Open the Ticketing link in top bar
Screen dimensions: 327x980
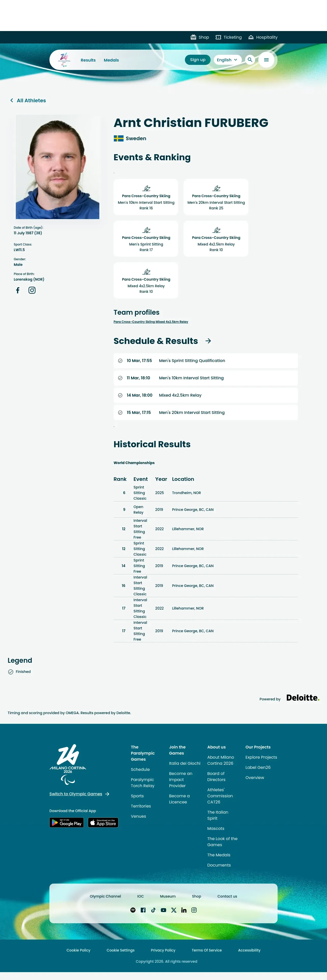pyautogui.click(x=228, y=37)
